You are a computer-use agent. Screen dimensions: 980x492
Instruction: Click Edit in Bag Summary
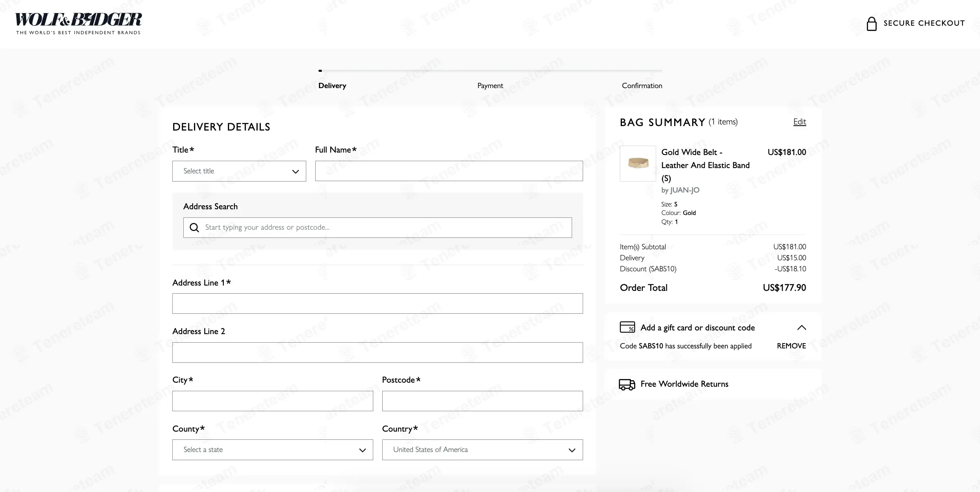coord(800,122)
